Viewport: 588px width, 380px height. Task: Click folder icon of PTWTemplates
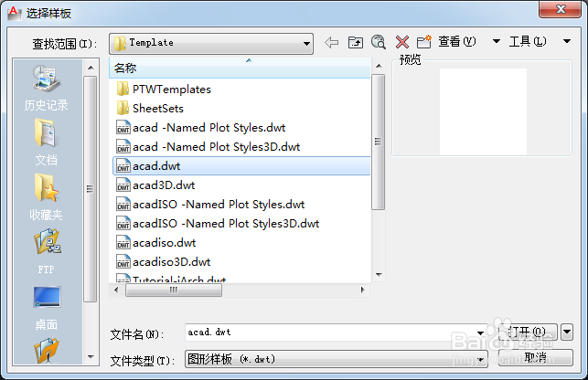coord(123,90)
